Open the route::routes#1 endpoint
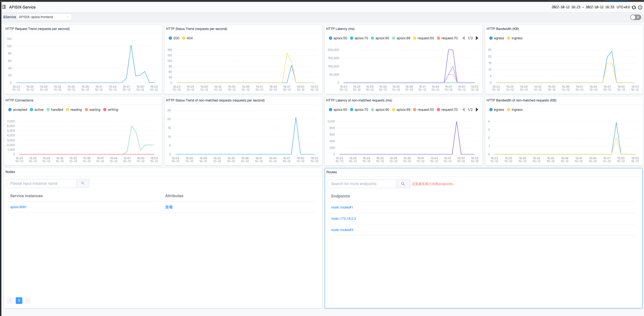This screenshot has height=316, width=644. [342, 207]
